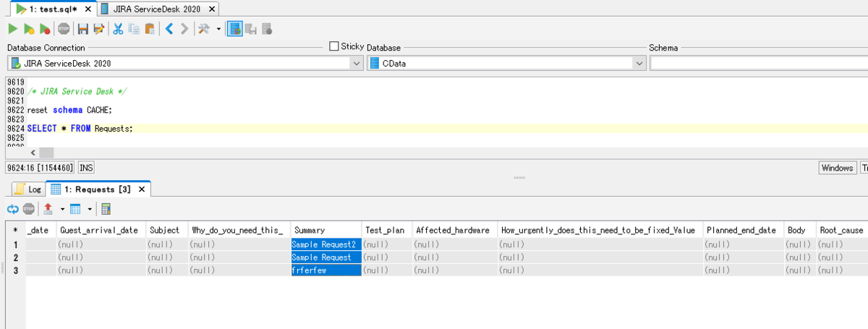Viewport: 868px width, 329px height.
Task: Go forward with the grey right arrow
Action: point(184,29)
